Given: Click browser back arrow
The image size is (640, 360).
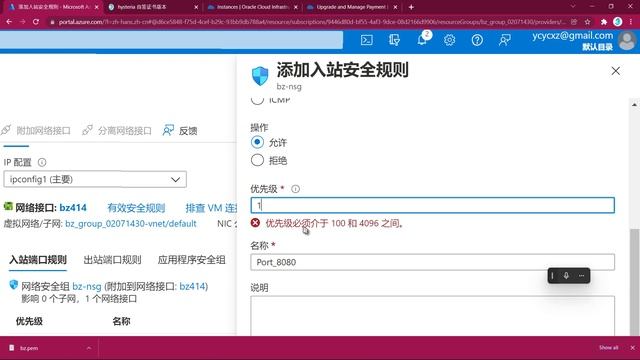Looking at the screenshot, I should tap(9, 22).
